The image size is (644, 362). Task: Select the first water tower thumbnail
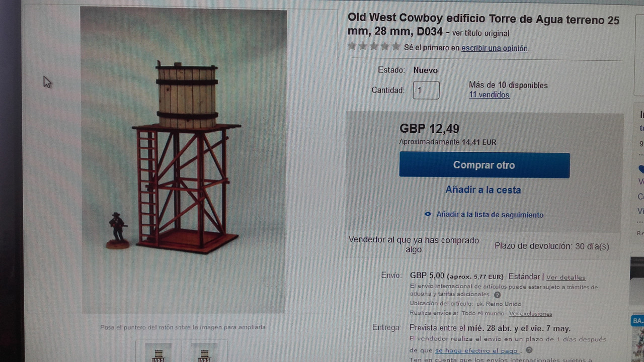tap(158, 352)
